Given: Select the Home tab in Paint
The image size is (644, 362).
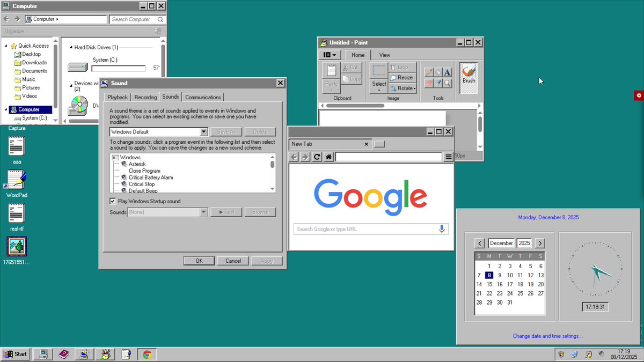Looking at the screenshot, I should [x=358, y=55].
